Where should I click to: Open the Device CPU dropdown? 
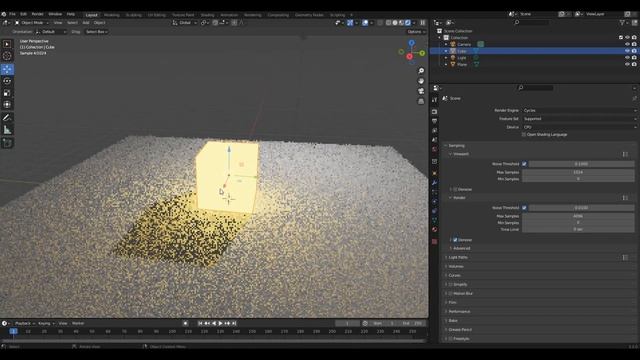579,127
